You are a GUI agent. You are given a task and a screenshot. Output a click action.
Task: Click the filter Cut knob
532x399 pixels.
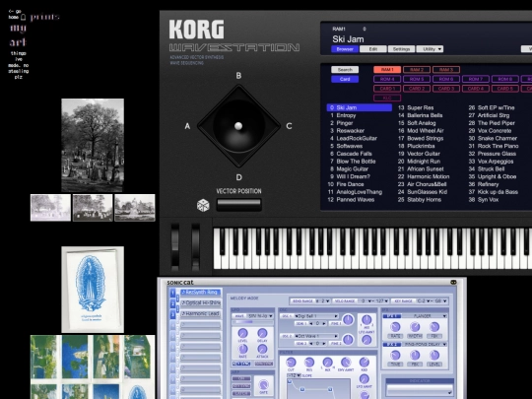point(291,363)
